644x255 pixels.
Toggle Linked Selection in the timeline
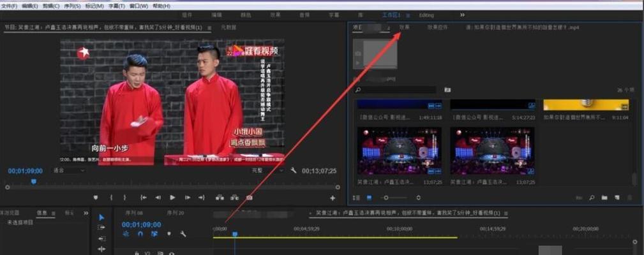point(154,234)
